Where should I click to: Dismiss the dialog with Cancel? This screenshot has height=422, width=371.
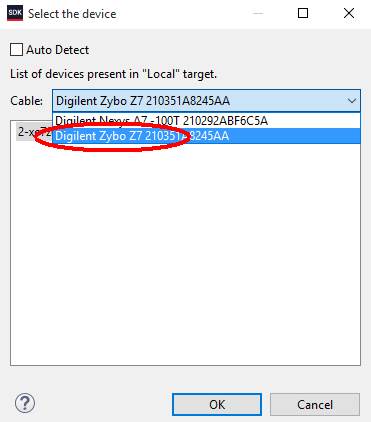tap(315, 404)
